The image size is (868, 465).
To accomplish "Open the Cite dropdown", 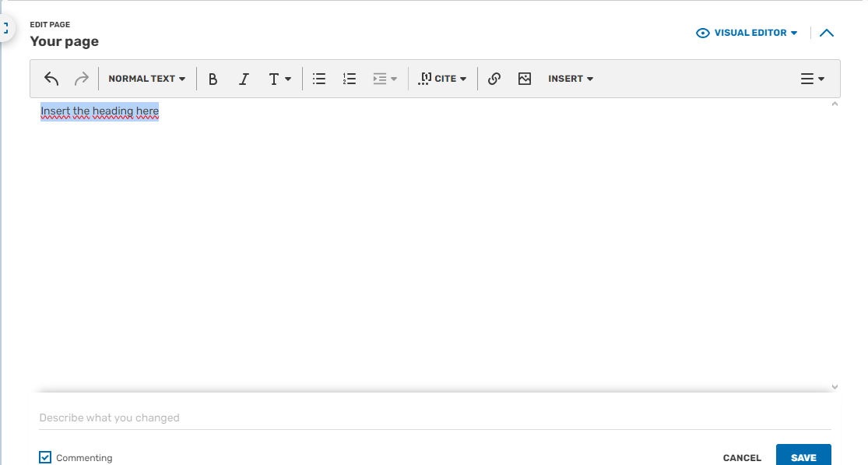I will [x=442, y=79].
